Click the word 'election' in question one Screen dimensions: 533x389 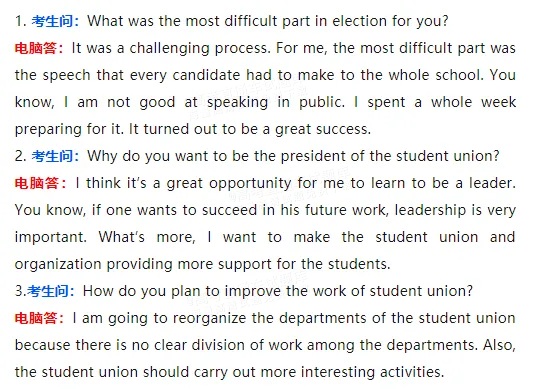coord(359,21)
